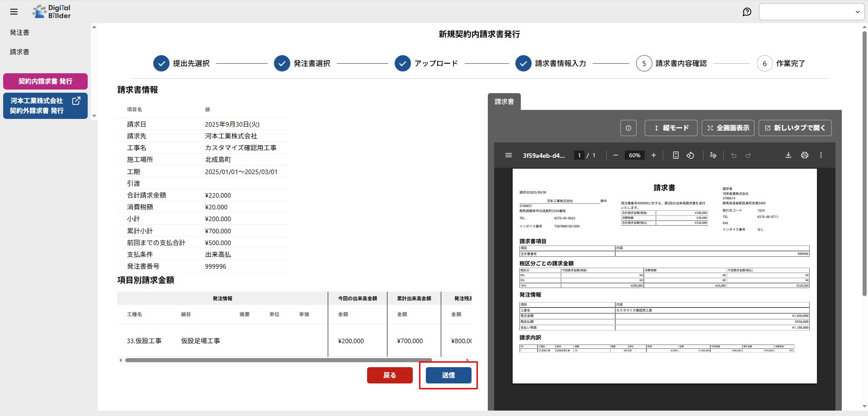Click the help chat bubble icon
The image size is (868, 416).
click(747, 12)
